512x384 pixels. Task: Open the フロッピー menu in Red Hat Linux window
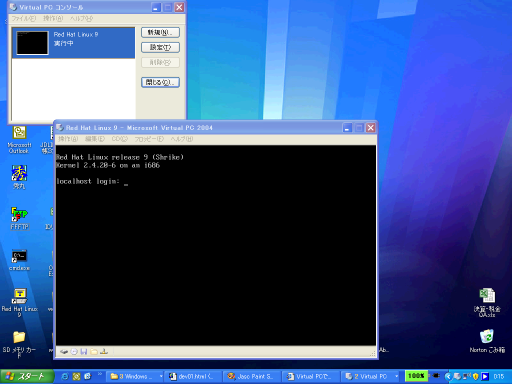(149, 139)
